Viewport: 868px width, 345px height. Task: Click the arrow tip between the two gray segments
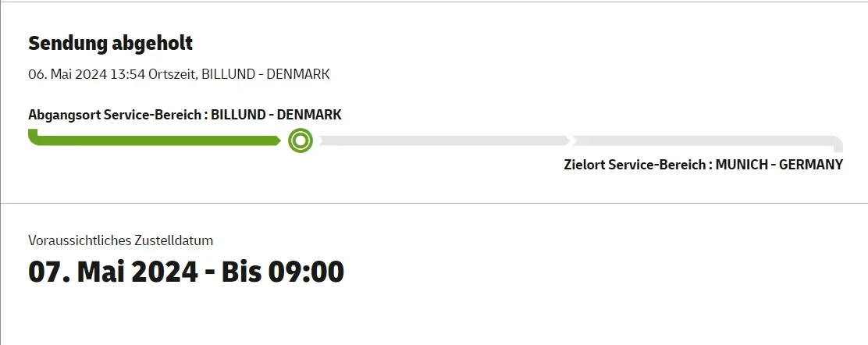click(x=571, y=140)
